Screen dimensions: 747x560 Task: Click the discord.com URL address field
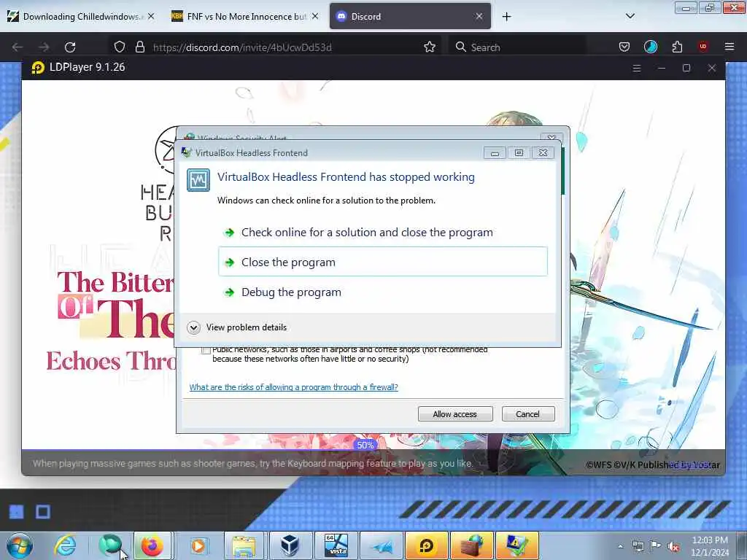(x=242, y=47)
